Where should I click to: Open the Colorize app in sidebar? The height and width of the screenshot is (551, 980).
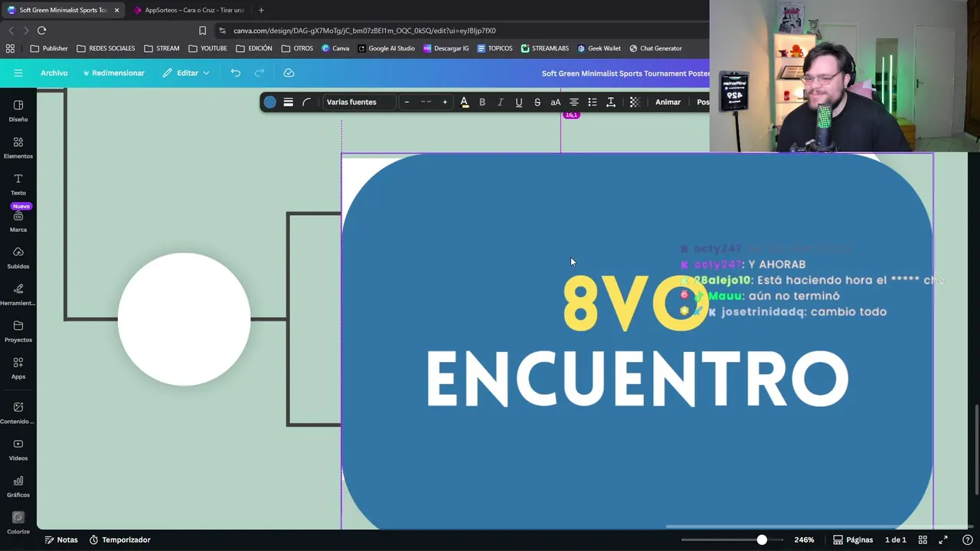tap(18, 523)
